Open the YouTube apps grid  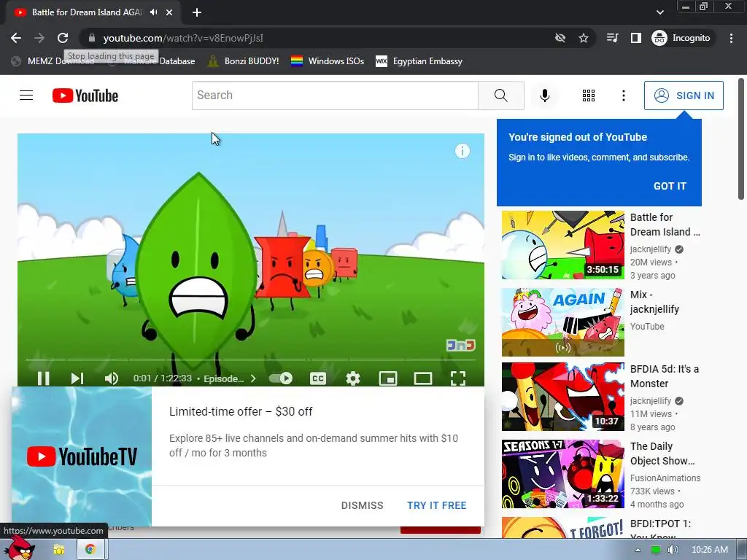589,96
